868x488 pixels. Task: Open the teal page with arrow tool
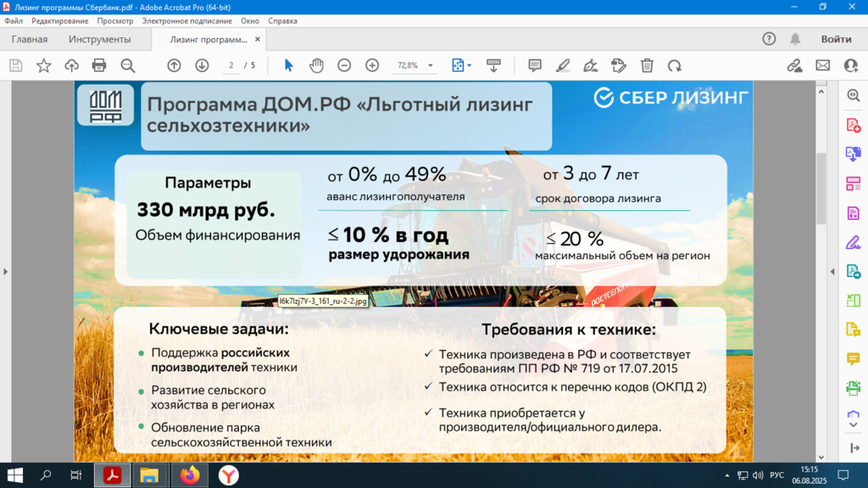(x=853, y=271)
